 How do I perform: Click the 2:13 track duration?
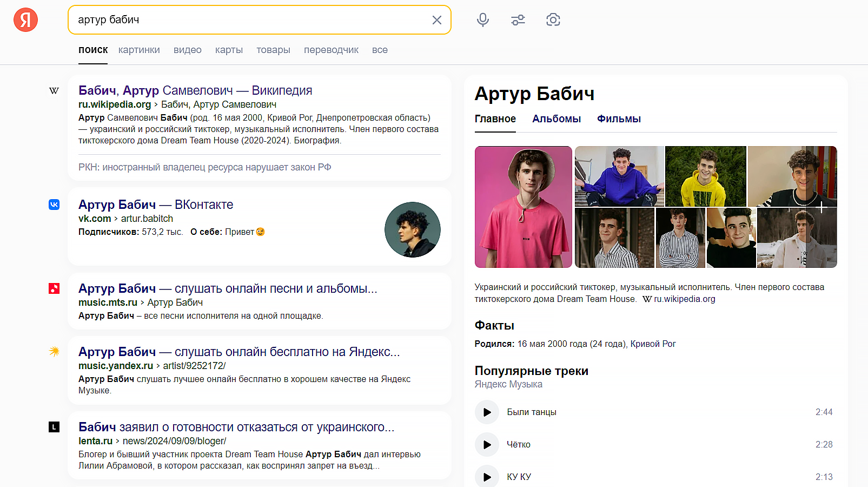[x=824, y=477]
